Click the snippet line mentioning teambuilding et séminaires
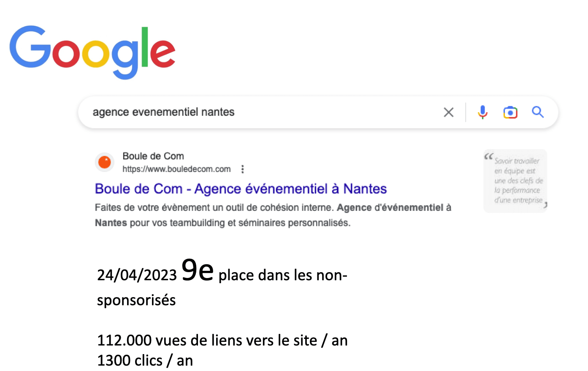The image size is (588, 371). pyautogui.click(x=222, y=223)
